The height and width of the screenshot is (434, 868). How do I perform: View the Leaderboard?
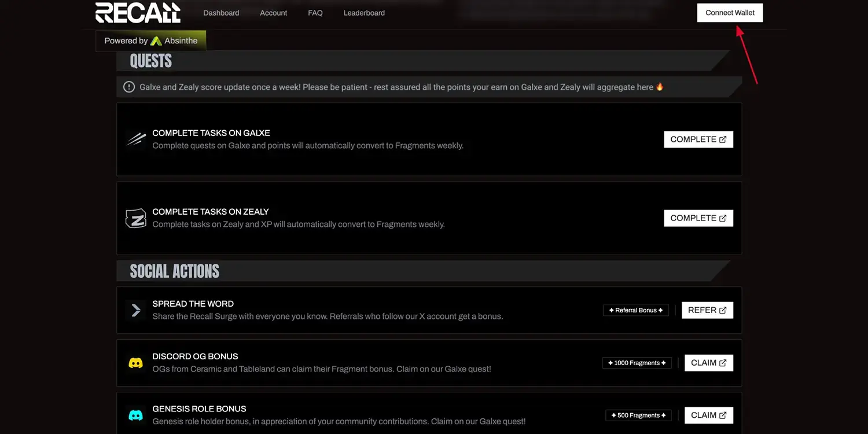tap(364, 13)
